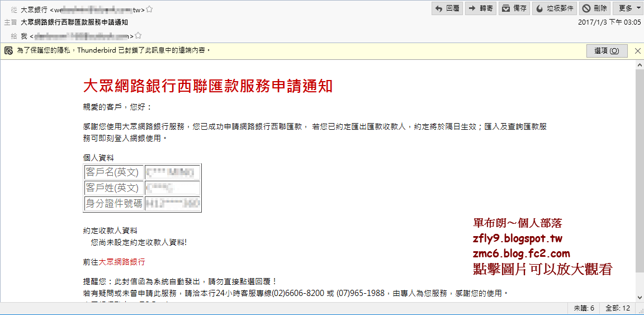644x315 pixels.
Task: Click the 個人資料 section label
Action: [98, 158]
